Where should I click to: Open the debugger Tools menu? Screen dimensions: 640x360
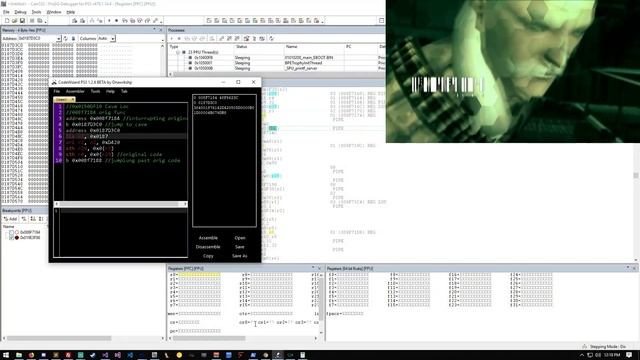[x=36, y=12]
